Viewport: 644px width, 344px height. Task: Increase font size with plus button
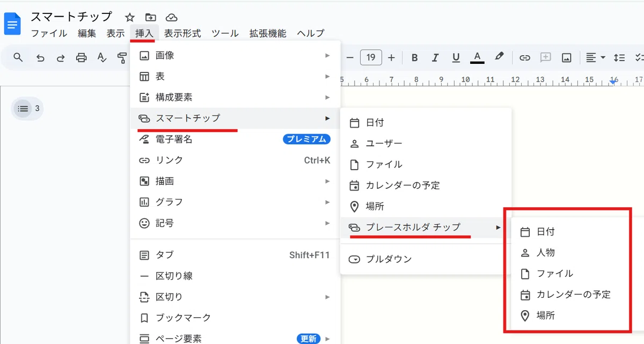pos(391,57)
